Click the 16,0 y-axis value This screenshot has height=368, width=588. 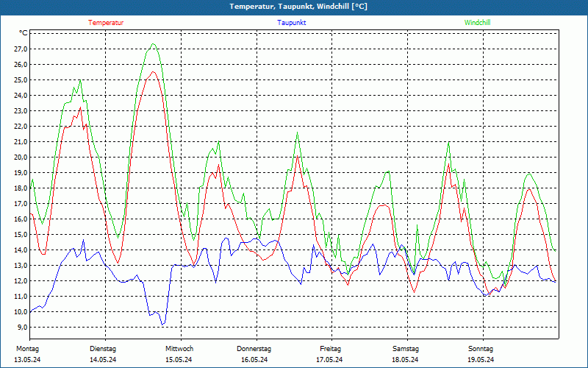point(21,219)
